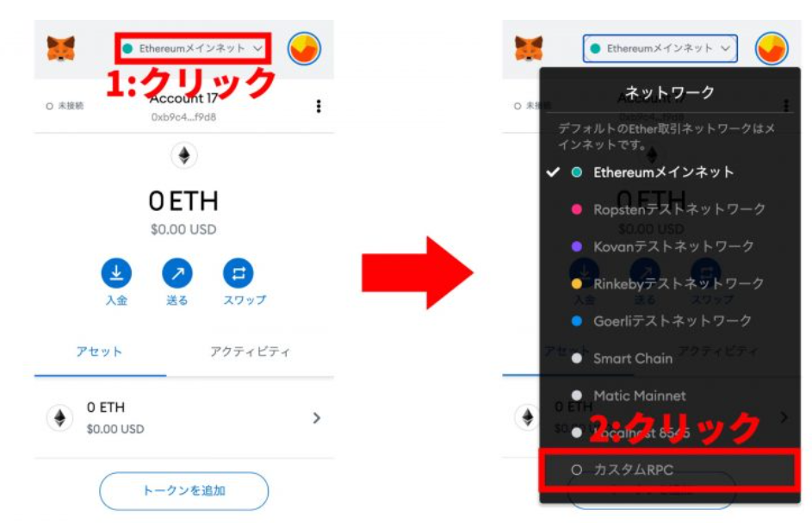
Task: Click account avatar in right panel
Action: 772,49
